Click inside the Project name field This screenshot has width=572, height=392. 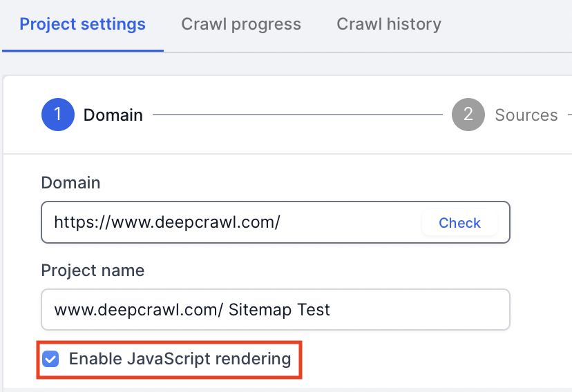tap(275, 309)
